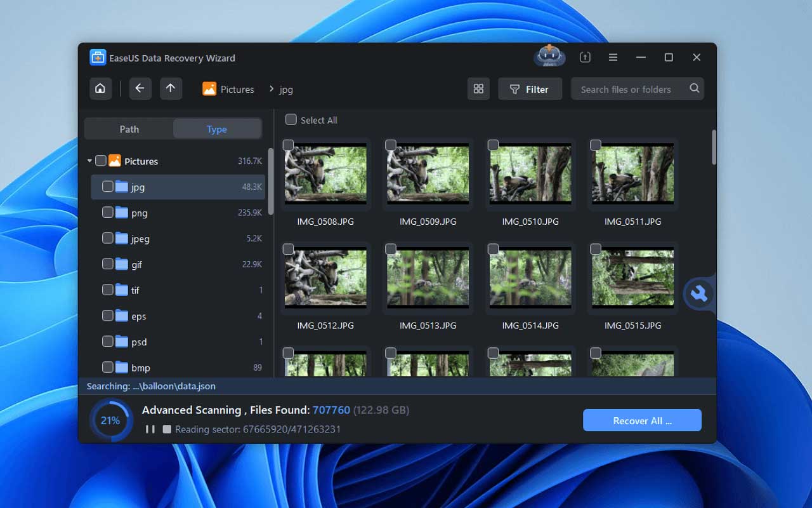Collapse the Pictures tree node

click(x=89, y=161)
